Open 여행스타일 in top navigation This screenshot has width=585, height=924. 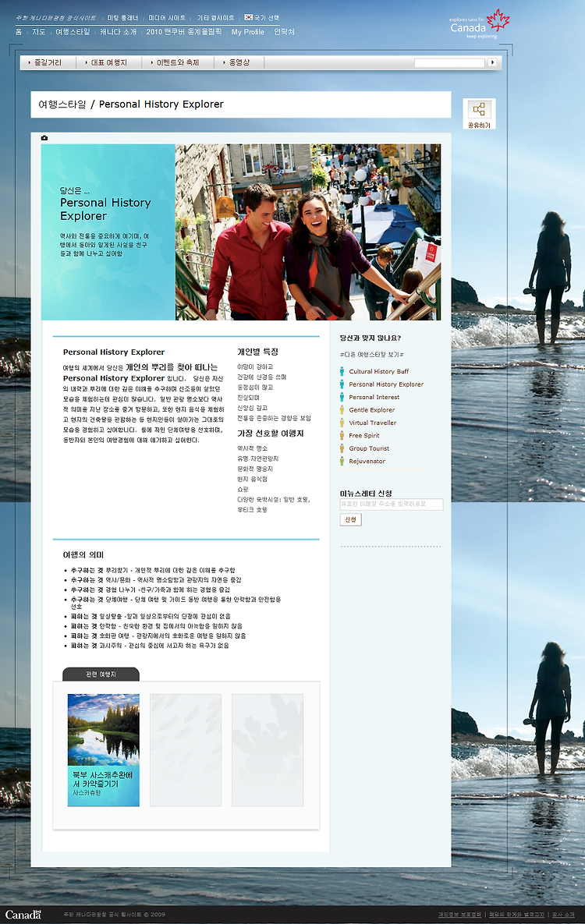tap(73, 32)
